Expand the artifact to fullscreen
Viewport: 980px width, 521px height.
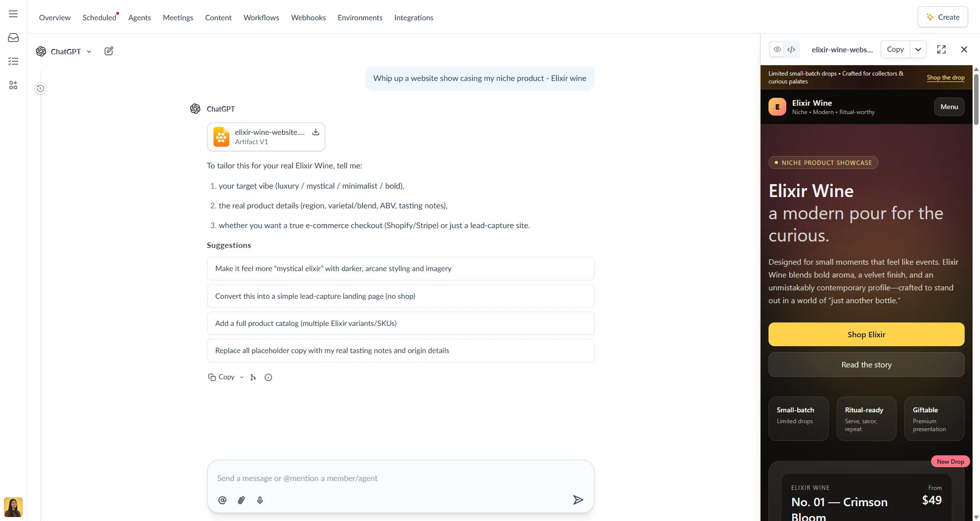point(941,49)
